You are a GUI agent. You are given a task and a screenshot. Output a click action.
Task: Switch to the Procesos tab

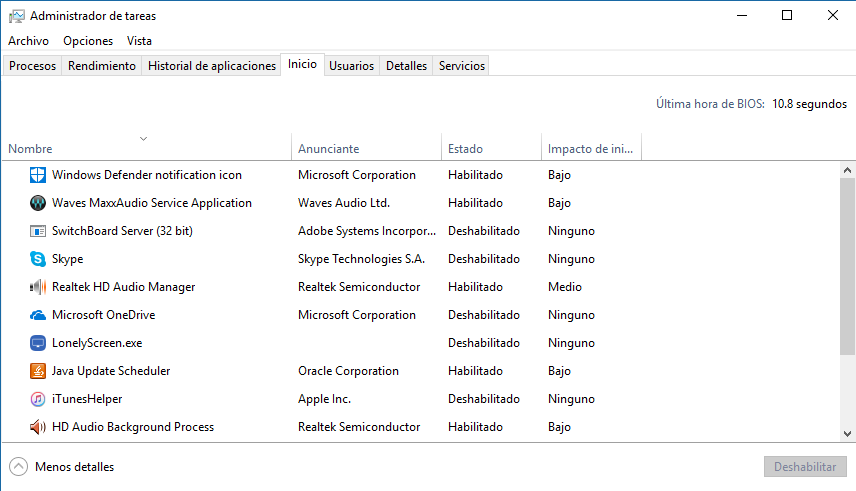pos(32,66)
